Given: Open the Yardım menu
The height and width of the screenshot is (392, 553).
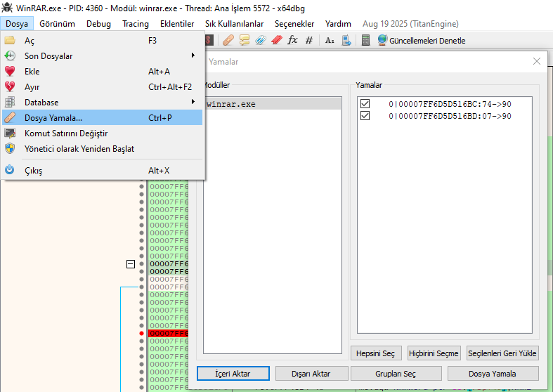Looking at the screenshot, I should [x=338, y=24].
